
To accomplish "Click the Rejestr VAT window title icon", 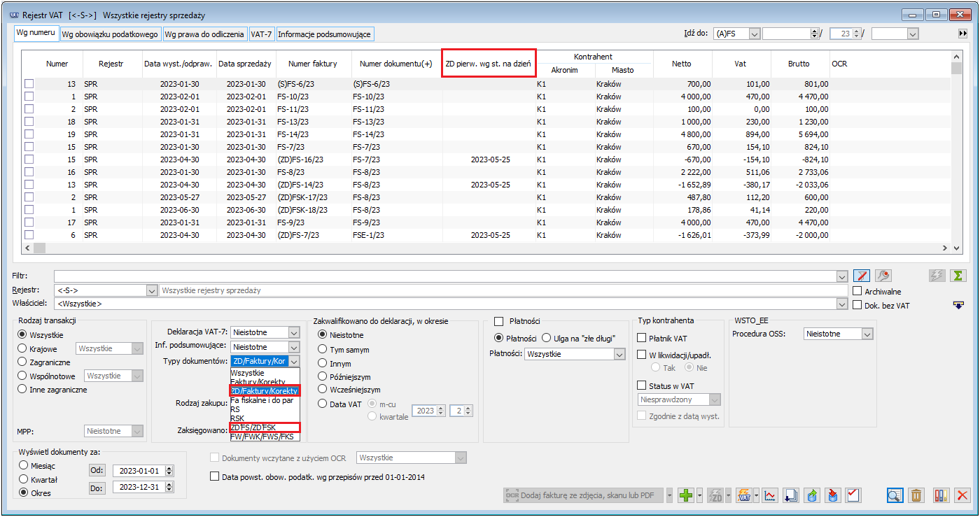I will click(x=14, y=14).
